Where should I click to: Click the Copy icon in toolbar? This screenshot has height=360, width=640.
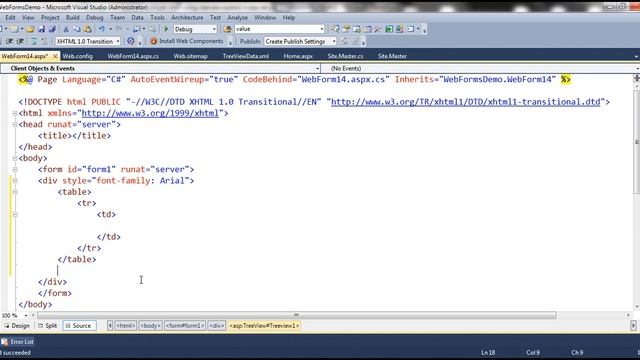77,29
